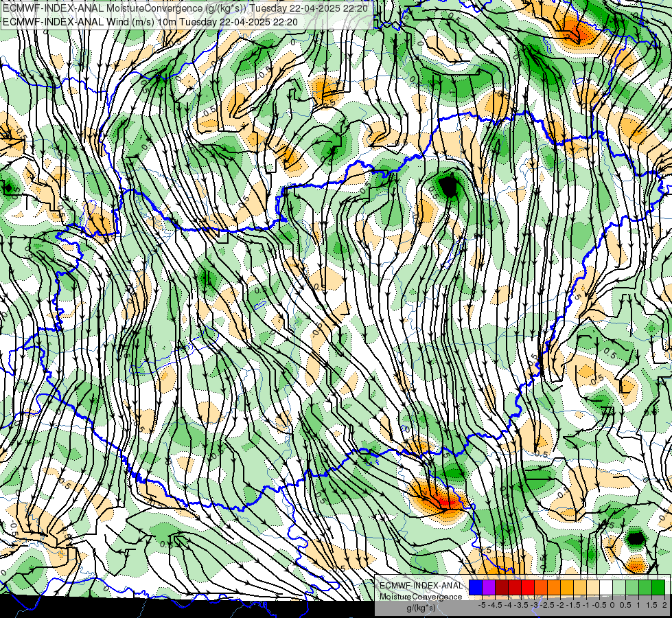Screen dimensions: 672x618
Task: Click the palest green legend swatch
Action: tap(619, 588)
